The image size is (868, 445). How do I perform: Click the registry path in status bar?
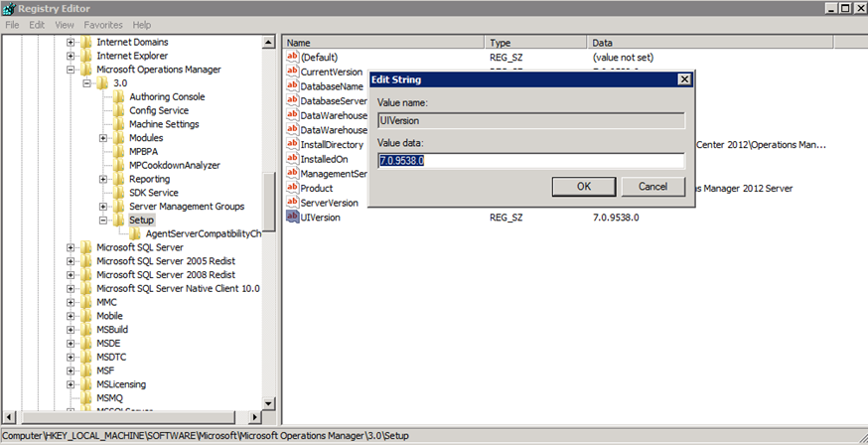pyautogui.click(x=206, y=436)
